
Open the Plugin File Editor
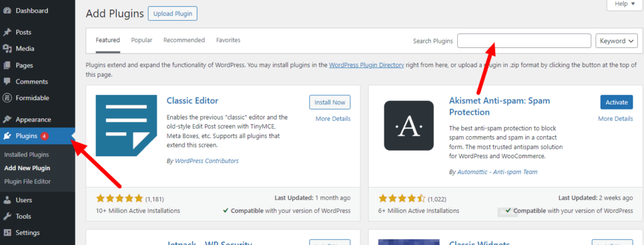tap(28, 181)
